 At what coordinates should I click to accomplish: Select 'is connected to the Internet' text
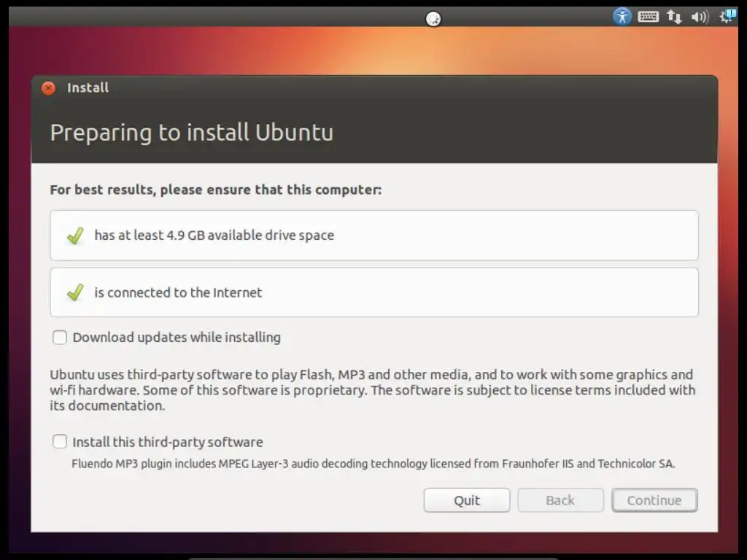pyautogui.click(x=178, y=292)
